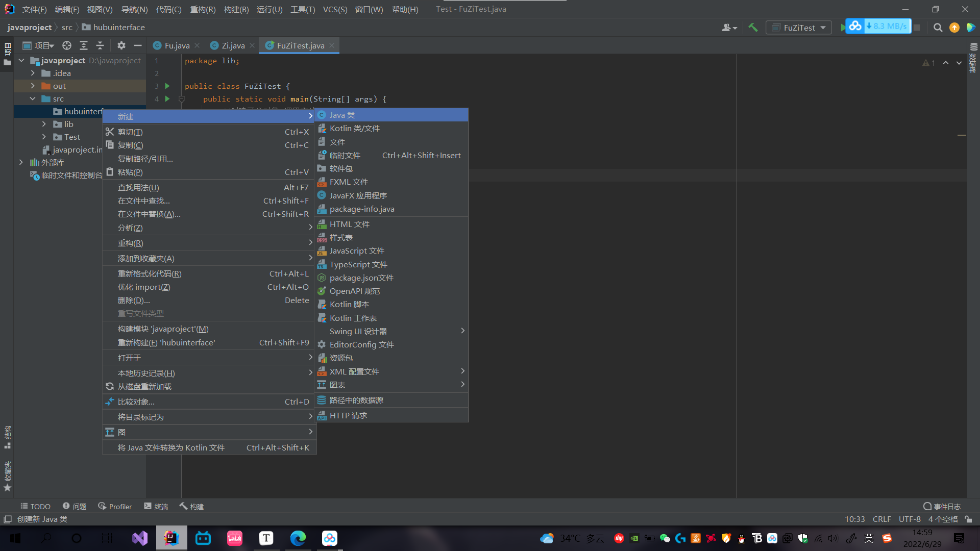Expand the lib folder in project tree
The height and width of the screenshot is (551, 980).
click(44, 124)
